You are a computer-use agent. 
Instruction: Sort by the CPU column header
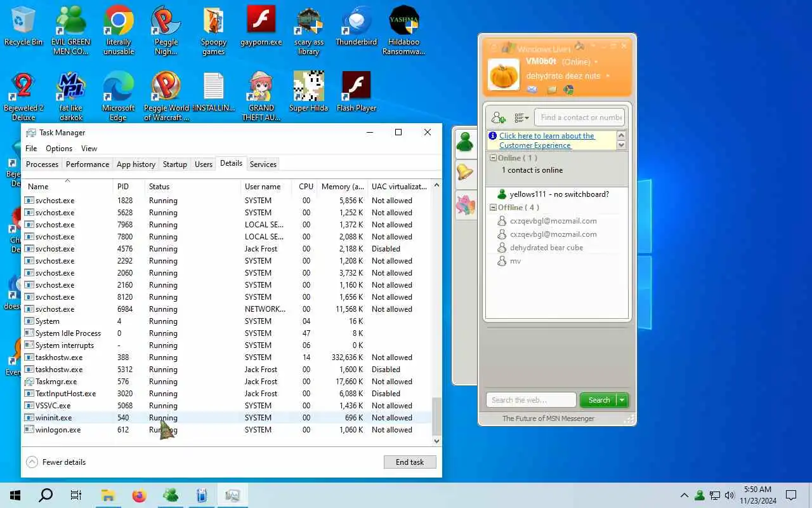point(306,187)
